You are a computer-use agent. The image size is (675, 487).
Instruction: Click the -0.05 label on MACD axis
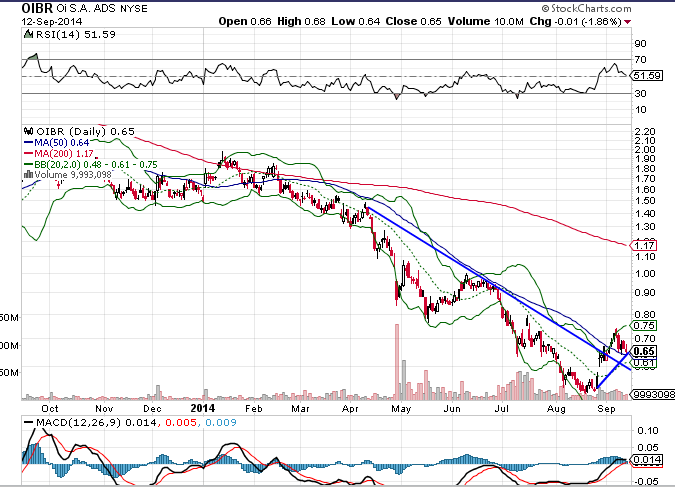point(646,481)
